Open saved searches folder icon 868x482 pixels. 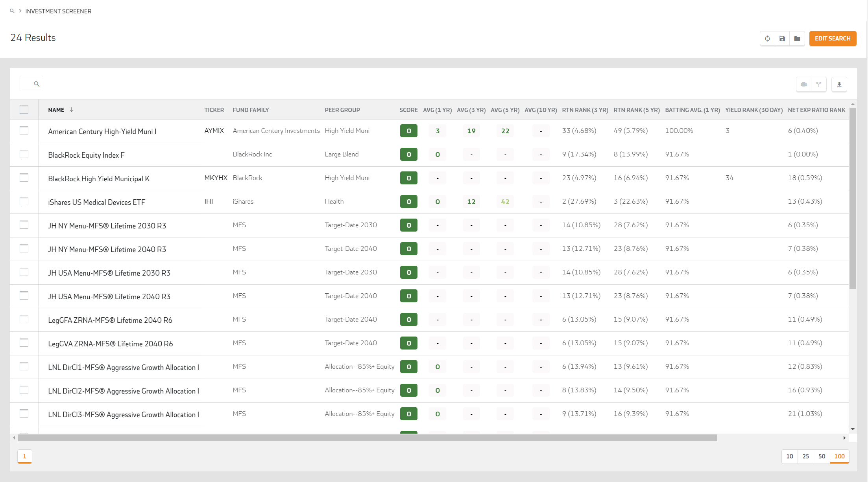[797, 39]
